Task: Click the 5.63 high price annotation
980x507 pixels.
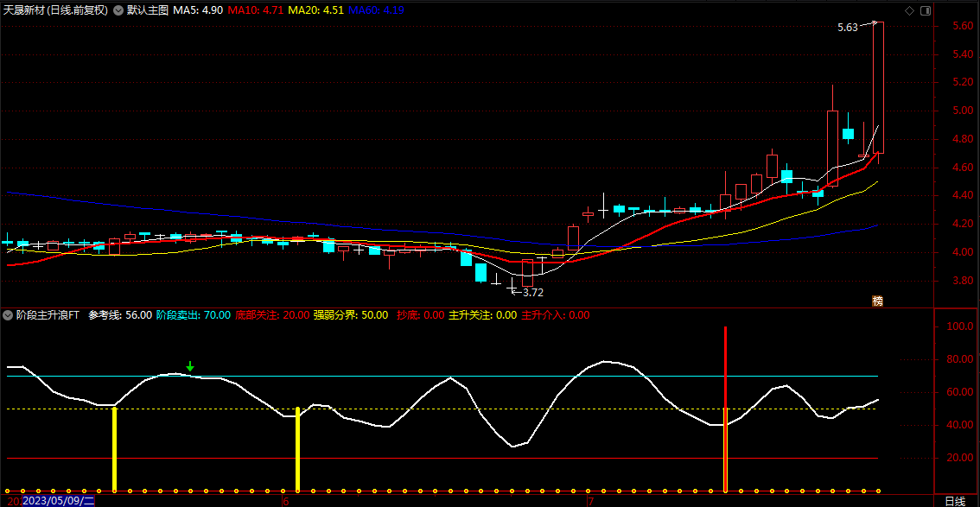Action: click(848, 28)
